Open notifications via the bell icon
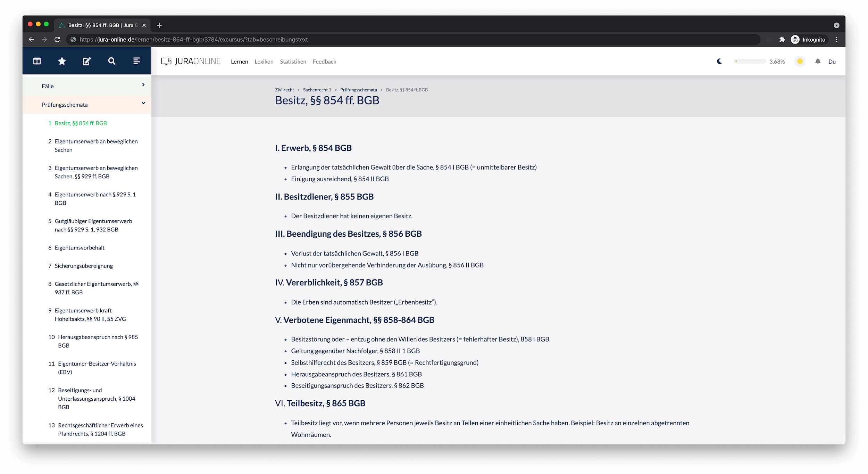The image size is (868, 474). 818,61
